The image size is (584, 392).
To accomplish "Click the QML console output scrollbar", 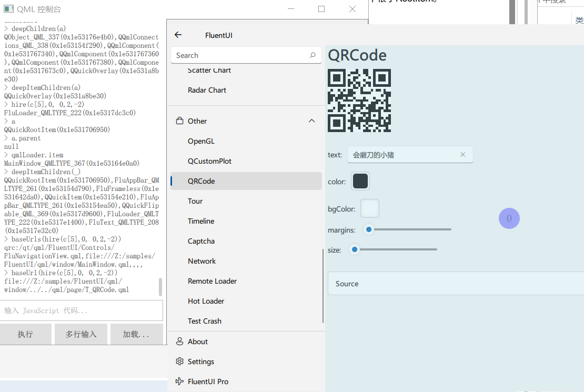I will 160,287.
